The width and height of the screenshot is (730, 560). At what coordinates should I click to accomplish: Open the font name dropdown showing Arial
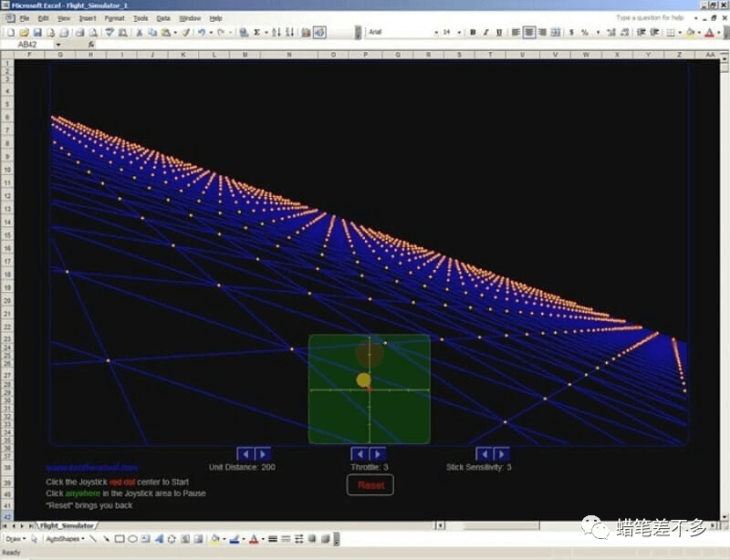click(436, 32)
